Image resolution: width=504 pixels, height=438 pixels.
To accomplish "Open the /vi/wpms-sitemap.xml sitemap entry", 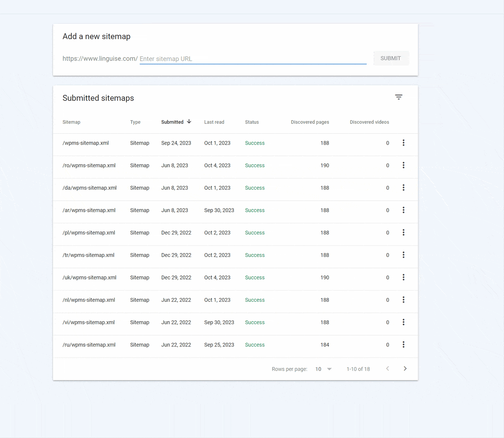I will 89,322.
